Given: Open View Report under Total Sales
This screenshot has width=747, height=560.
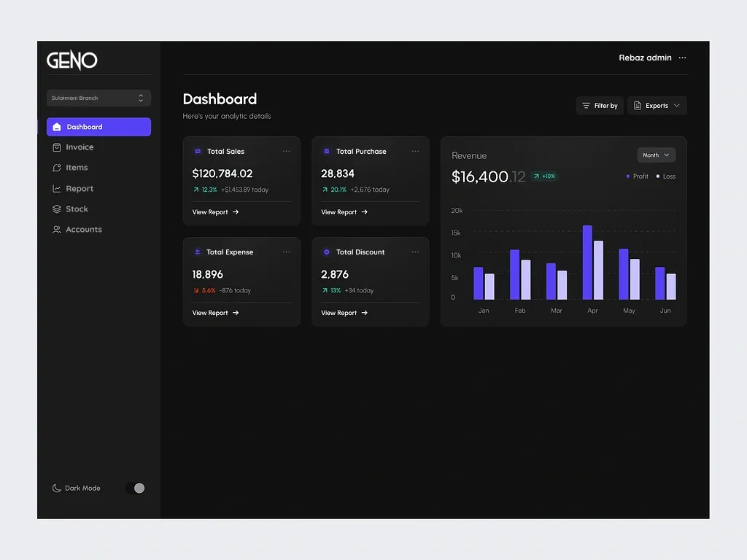Looking at the screenshot, I should [x=215, y=211].
